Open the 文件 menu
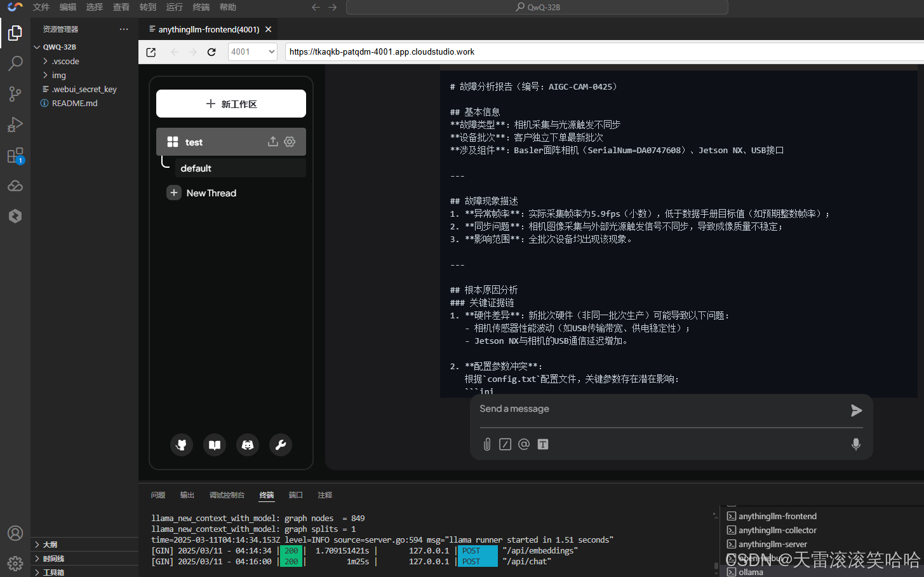The height and width of the screenshot is (577, 924). point(41,7)
